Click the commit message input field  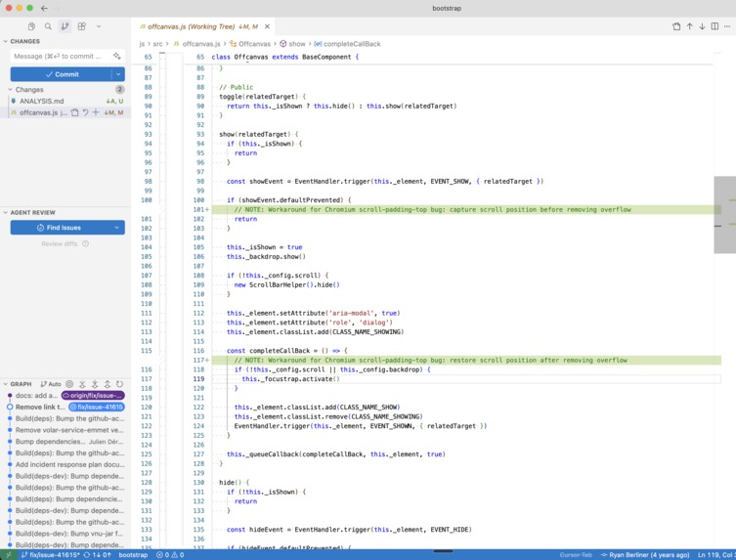[61, 57]
